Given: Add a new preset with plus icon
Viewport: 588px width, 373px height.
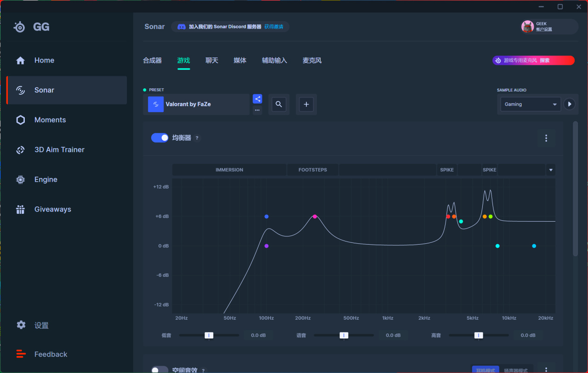Looking at the screenshot, I should pos(306,104).
